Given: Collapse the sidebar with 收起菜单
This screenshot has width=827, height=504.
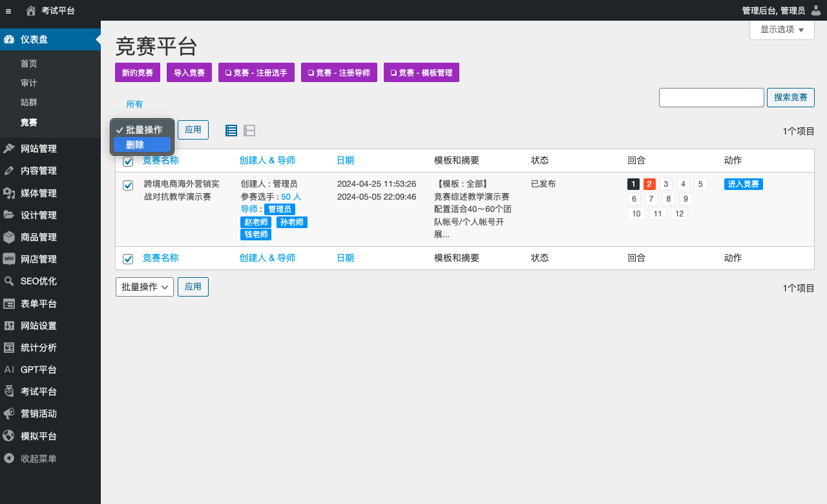Looking at the screenshot, I should (x=38, y=459).
